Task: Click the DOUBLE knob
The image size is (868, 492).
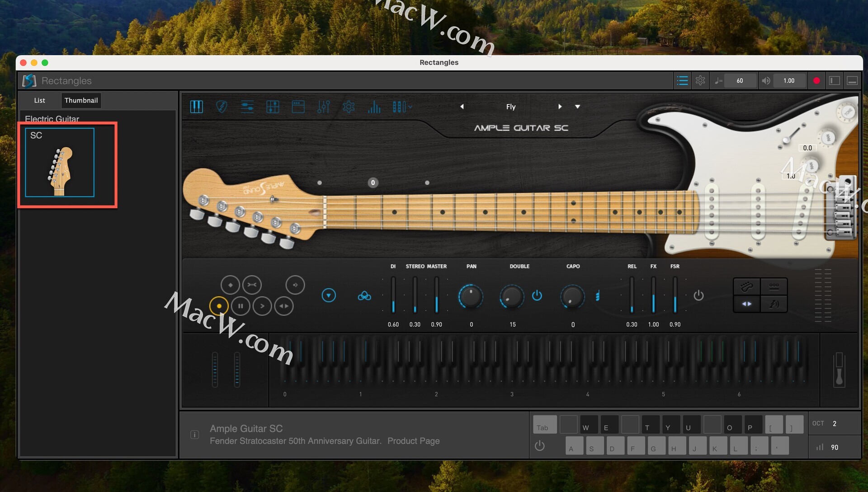Action: (512, 296)
